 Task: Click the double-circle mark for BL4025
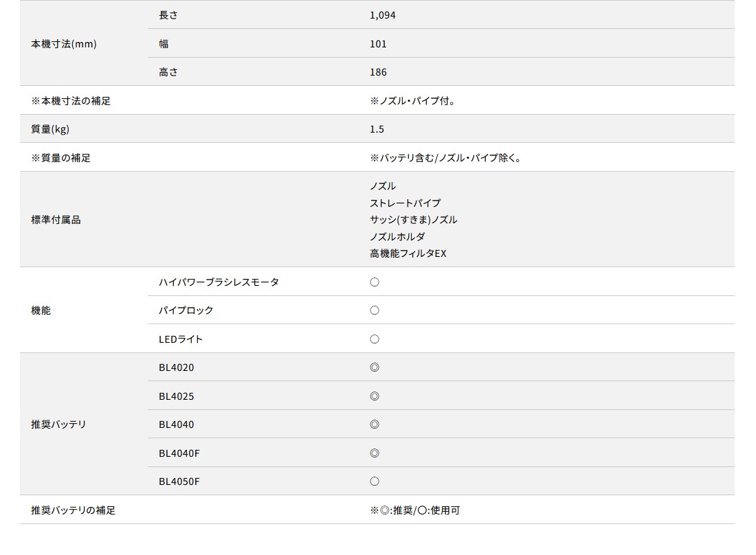pyautogui.click(x=375, y=396)
